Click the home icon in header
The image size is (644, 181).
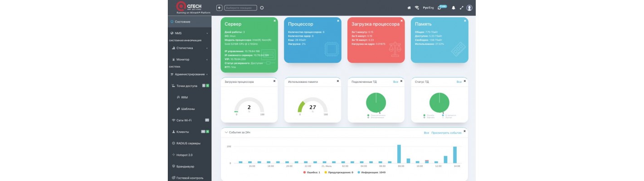coord(409,8)
